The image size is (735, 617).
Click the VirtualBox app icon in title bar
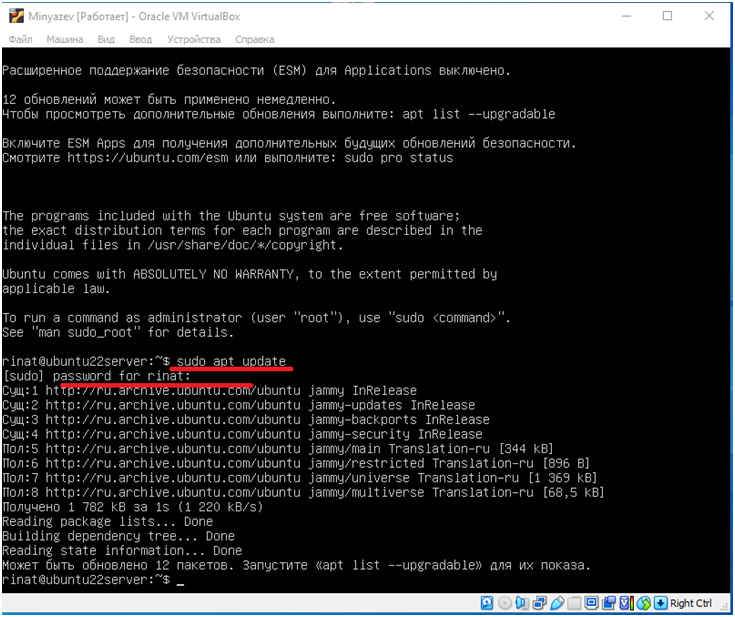click(x=16, y=16)
